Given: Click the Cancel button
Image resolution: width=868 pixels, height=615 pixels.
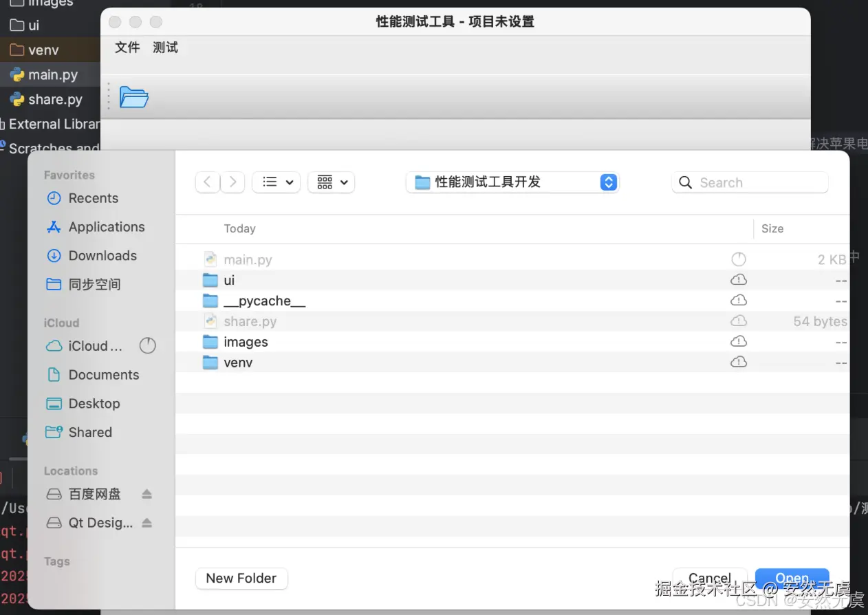Looking at the screenshot, I should tap(710, 579).
